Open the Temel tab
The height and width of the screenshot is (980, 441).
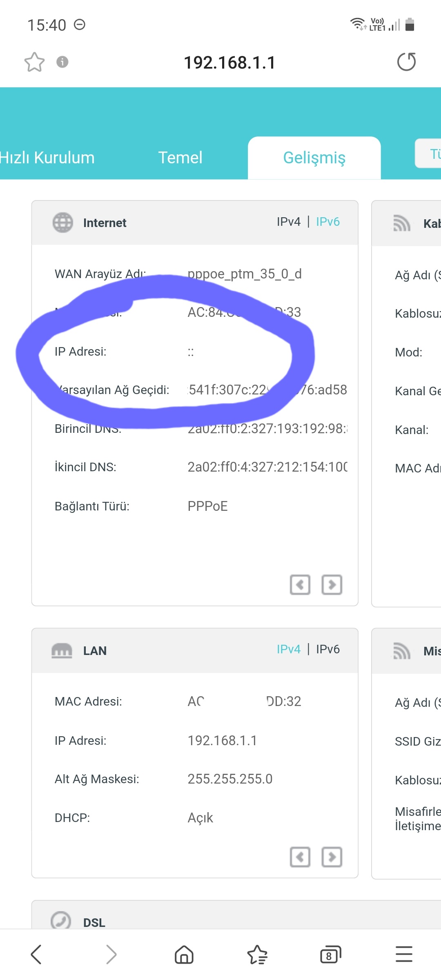pos(180,158)
